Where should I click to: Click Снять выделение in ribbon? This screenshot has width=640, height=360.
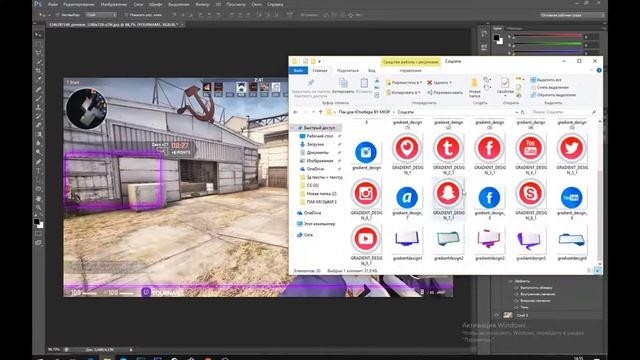coord(549,87)
